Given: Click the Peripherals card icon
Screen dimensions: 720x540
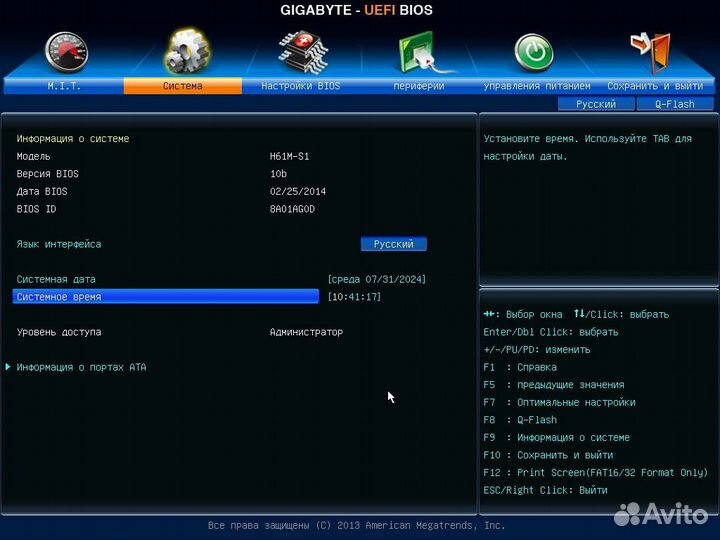Looking at the screenshot, I should click(418, 52).
